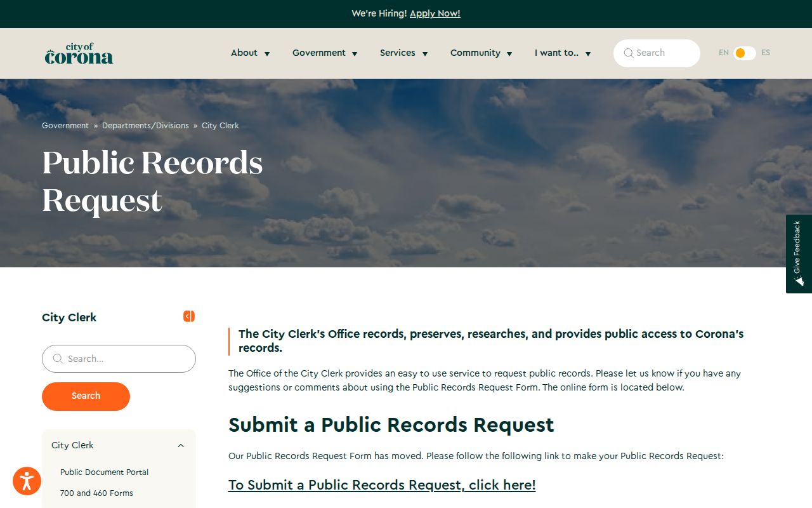Click the 'City Clerk' sidebar heading
Viewport: 812px width, 508px height.
click(69, 317)
